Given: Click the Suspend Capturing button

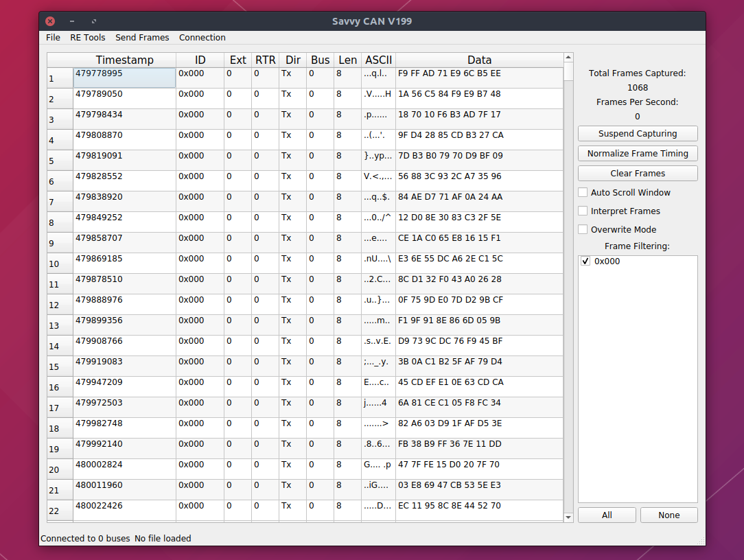Looking at the screenshot, I should [637, 133].
